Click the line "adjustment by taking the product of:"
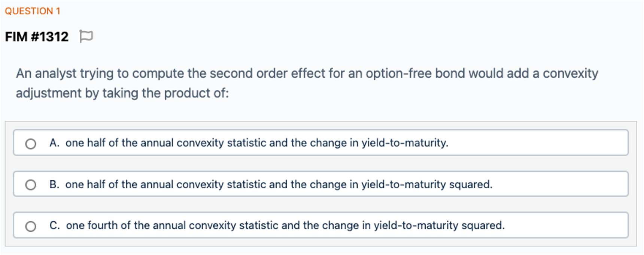The image size is (644, 255). 122,93
